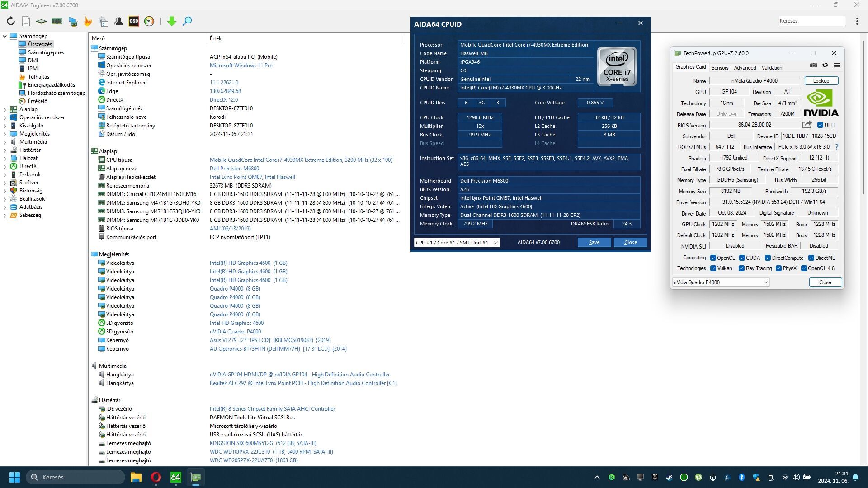Expand the Multimédia tree node
This screenshot has width=868, height=488.
[x=5, y=142]
